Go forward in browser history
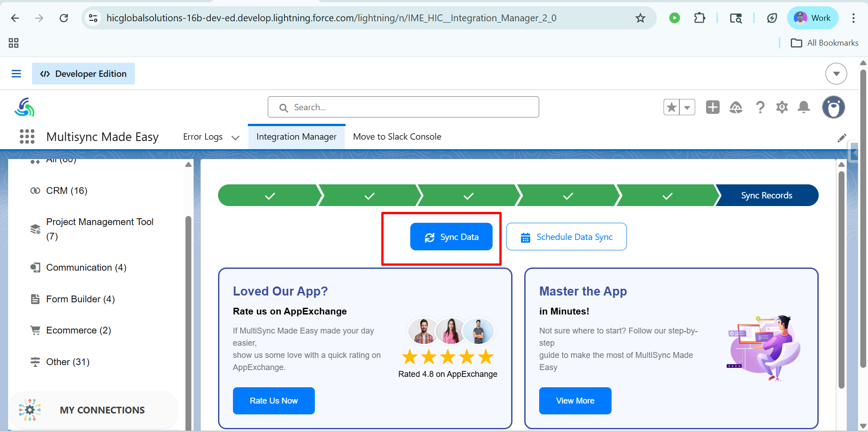 click(x=39, y=18)
